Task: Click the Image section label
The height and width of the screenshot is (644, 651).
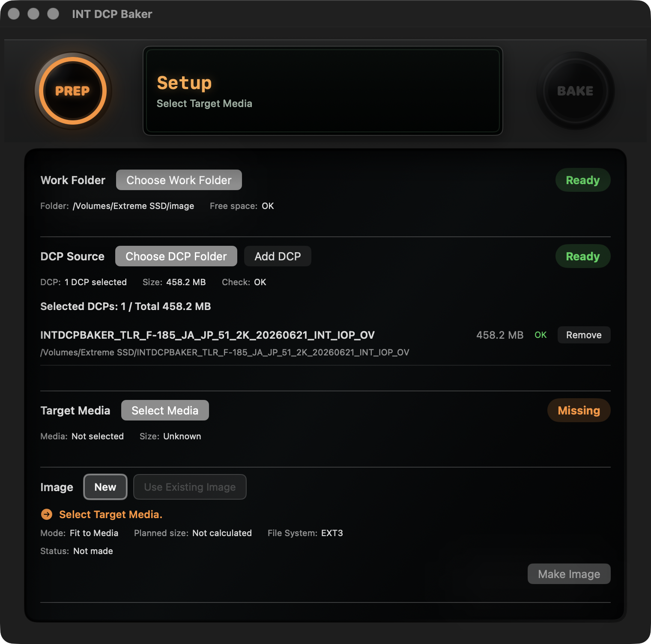Action: tap(57, 487)
